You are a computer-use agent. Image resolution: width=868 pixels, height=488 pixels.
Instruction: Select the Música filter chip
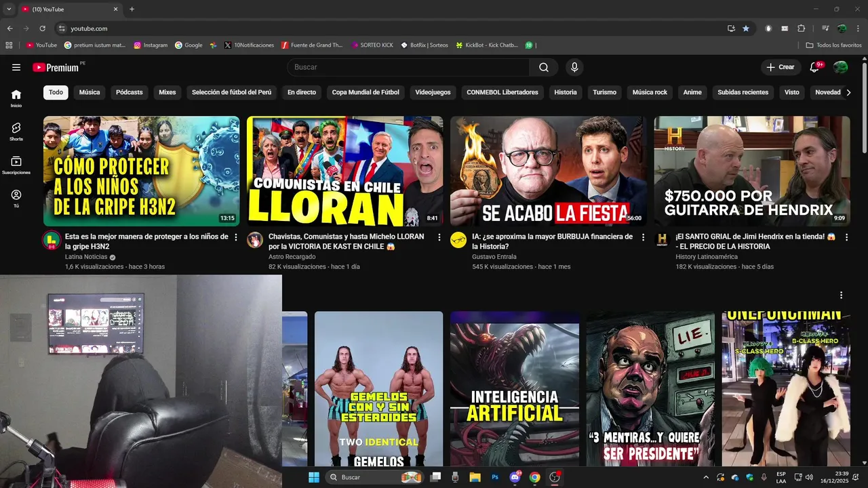point(90,92)
